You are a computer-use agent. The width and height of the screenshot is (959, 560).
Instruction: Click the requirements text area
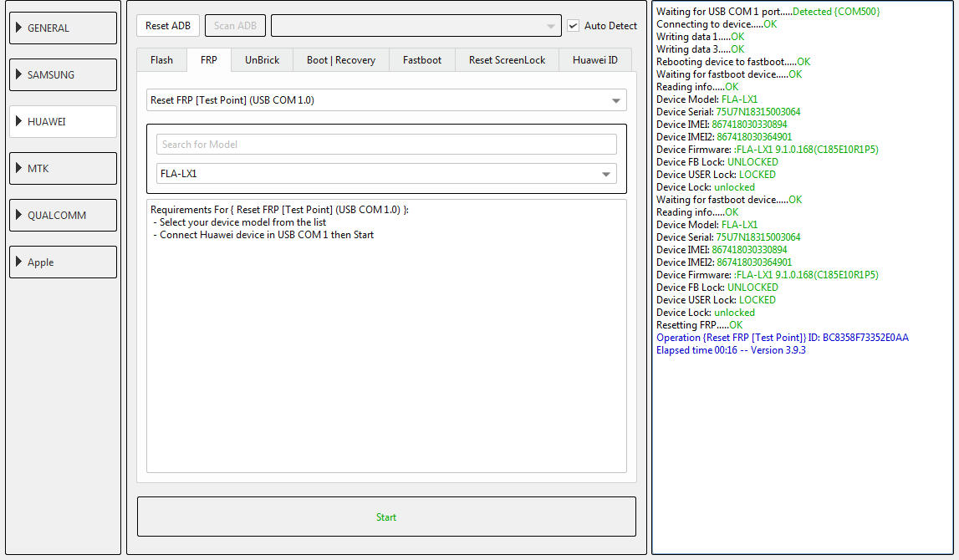coord(386,336)
